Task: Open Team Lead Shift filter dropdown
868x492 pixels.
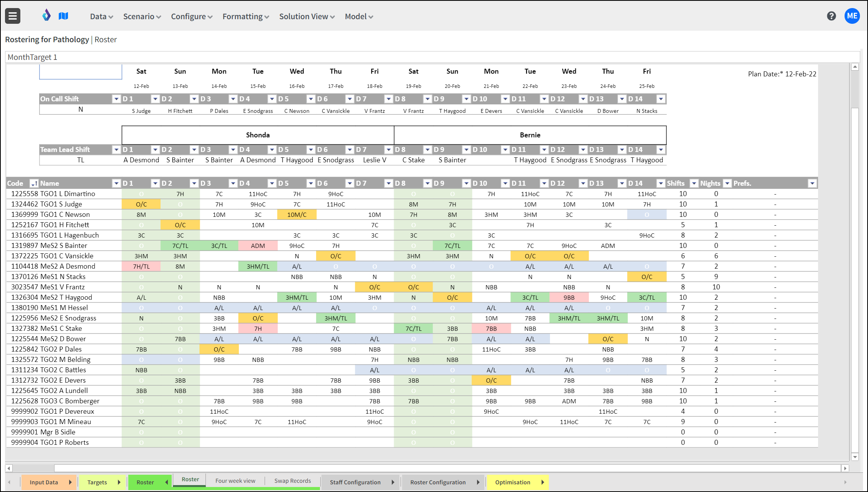Action: pyautogui.click(x=116, y=150)
